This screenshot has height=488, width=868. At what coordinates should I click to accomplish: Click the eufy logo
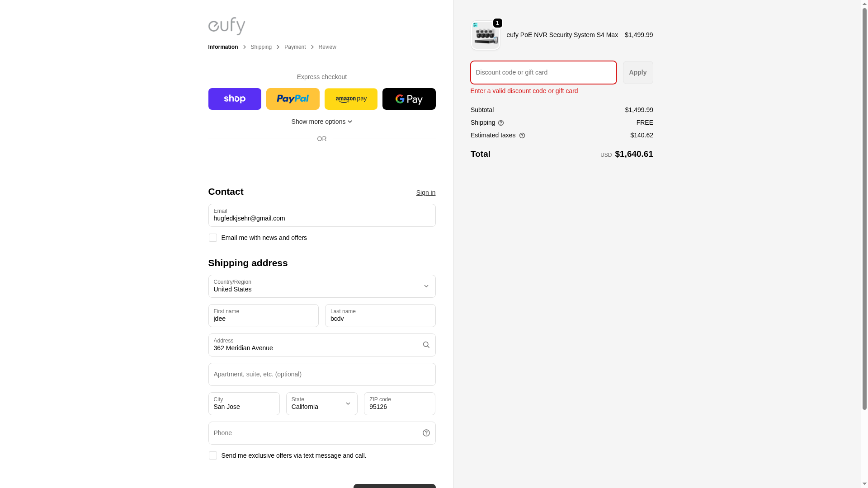point(226,26)
